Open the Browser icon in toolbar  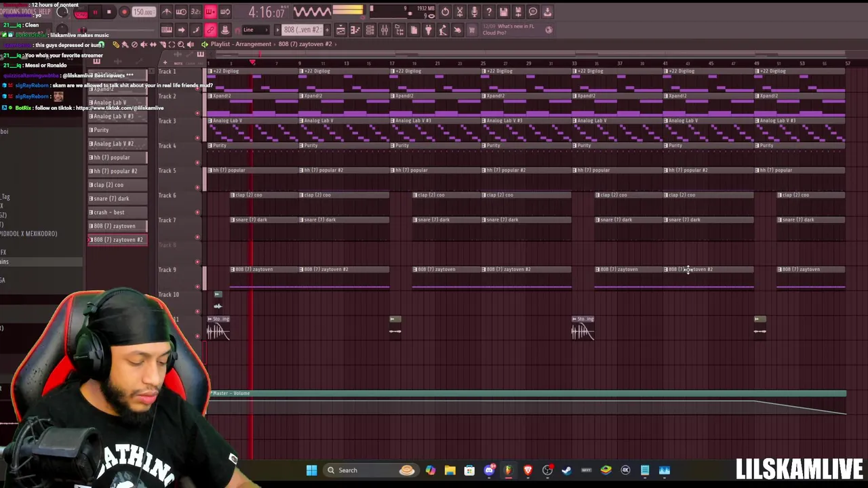click(x=399, y=30)
